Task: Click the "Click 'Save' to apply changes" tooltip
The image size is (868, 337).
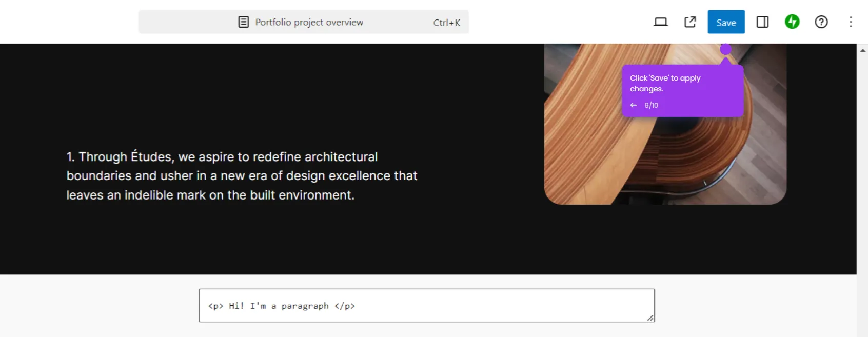Action: pyautogui.click(x=683, y=91)
